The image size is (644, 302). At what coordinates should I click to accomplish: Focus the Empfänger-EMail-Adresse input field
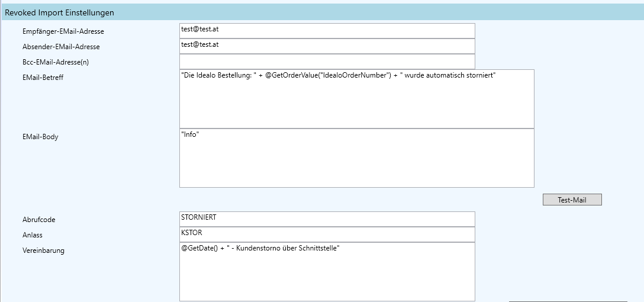[x=327, y=31]
